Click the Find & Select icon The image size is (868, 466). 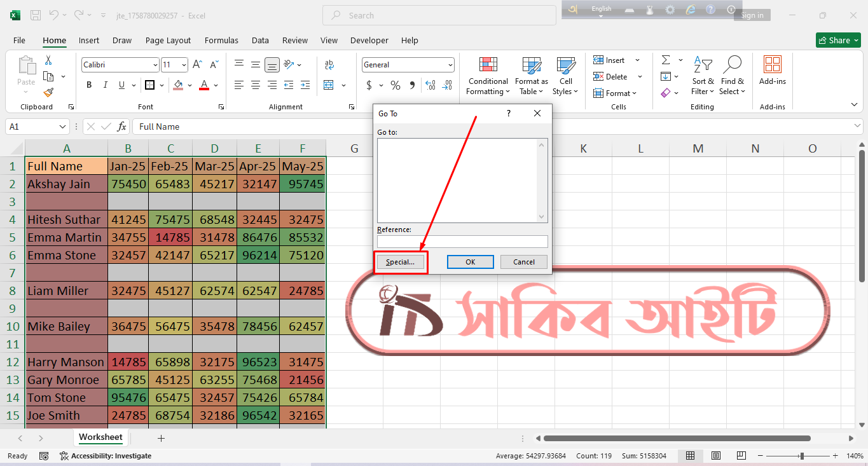(x=732, y=75)
